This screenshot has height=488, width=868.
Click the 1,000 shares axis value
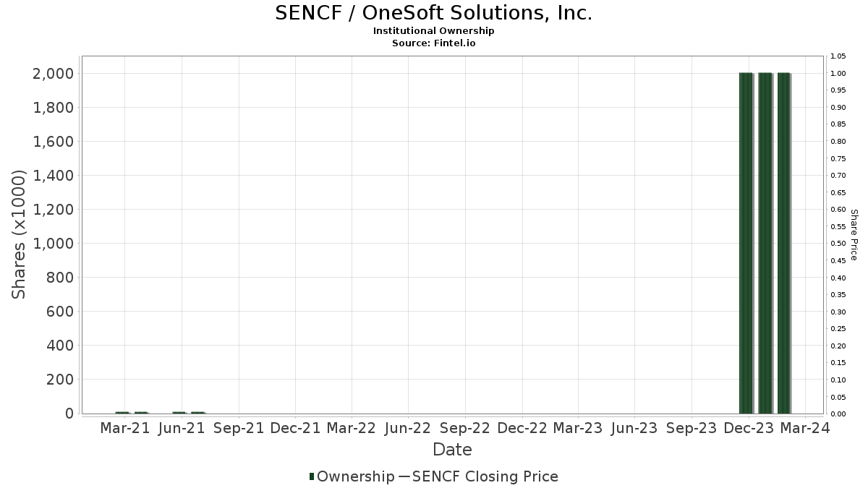(x=54, y=244)
